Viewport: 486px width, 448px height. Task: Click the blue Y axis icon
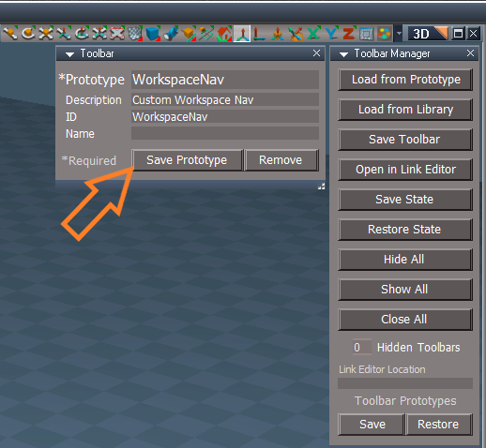(331, 33)
